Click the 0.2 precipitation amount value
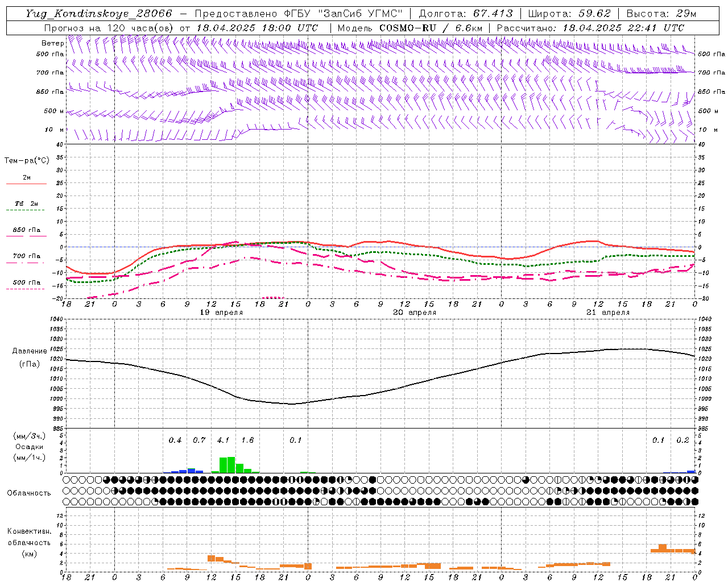 click(x=682, y=440)
